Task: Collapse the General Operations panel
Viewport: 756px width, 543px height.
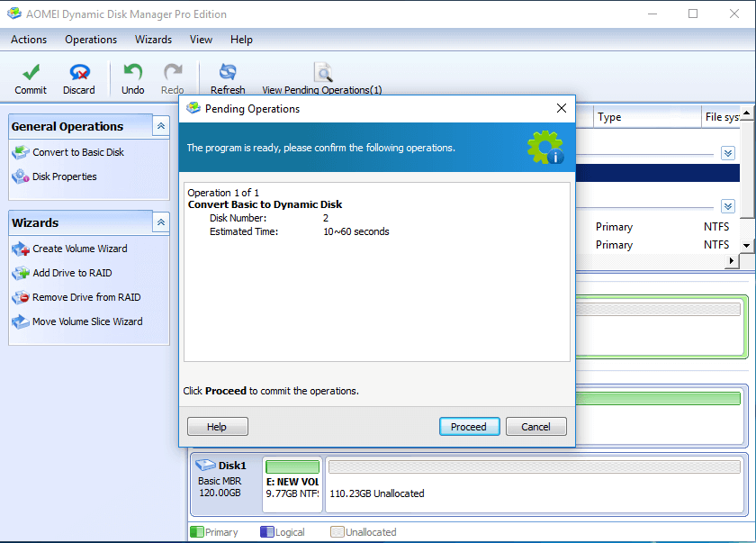Action: (161, 126)
